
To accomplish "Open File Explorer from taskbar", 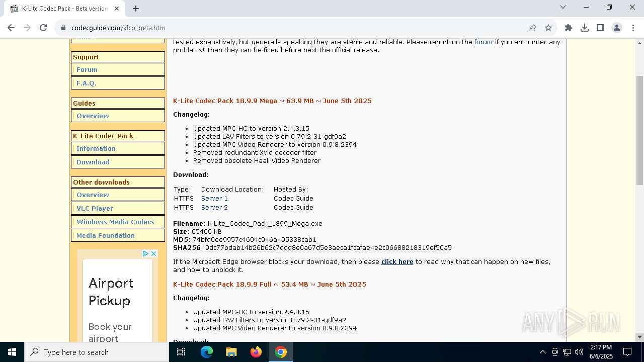I will (231, 352).
